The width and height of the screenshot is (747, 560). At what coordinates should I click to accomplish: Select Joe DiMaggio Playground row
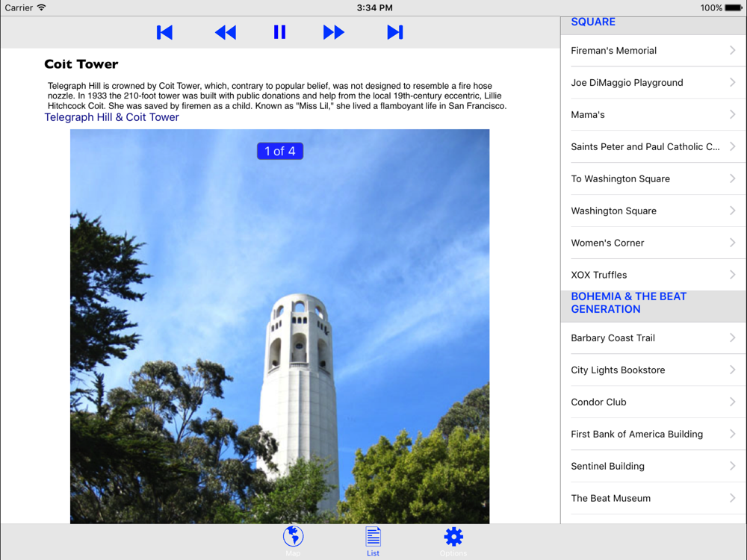[654, 82]
